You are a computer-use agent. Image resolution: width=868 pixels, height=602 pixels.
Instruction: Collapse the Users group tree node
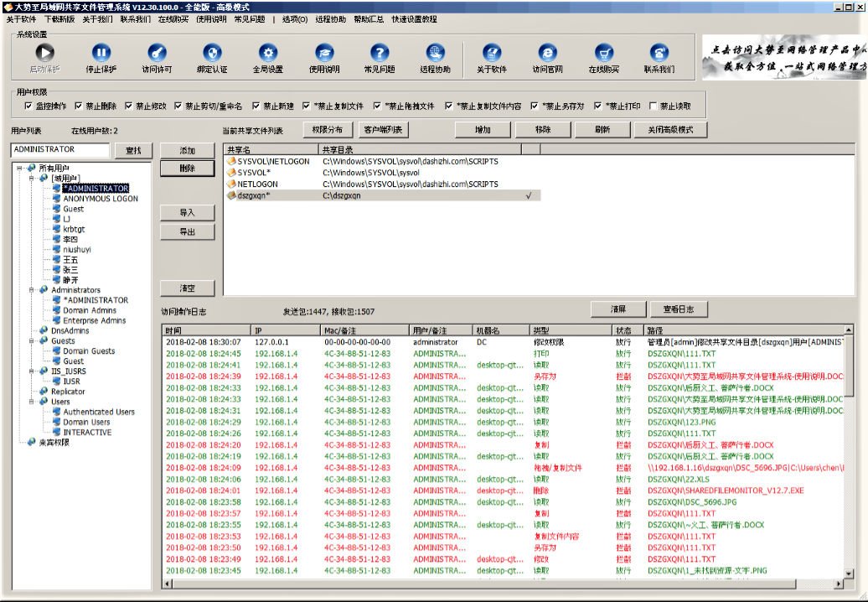(32, 402)
